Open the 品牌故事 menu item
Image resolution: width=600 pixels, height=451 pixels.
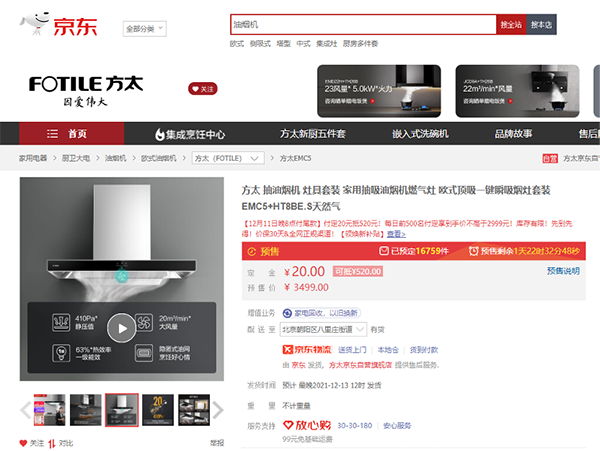[513, 134]
